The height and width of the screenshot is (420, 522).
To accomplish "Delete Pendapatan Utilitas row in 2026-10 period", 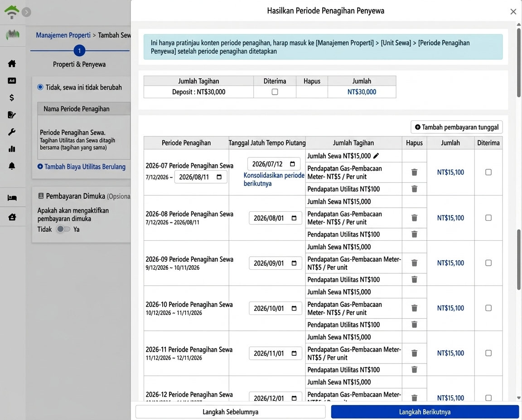I will 415,324.
